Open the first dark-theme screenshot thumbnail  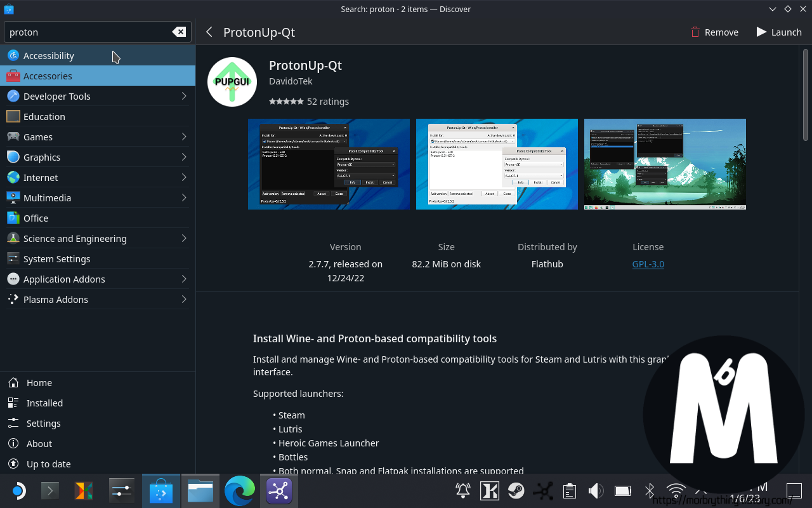pyautogui.click(x=329, y=164)
